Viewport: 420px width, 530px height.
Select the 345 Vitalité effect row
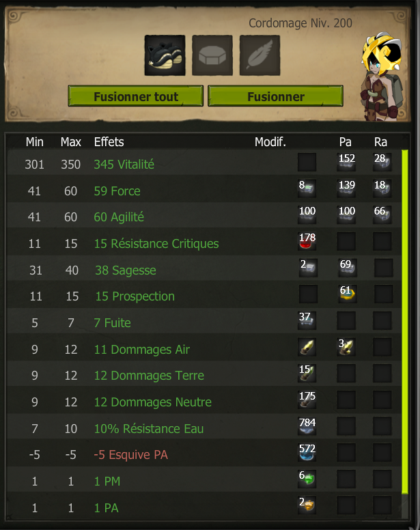(x=204, y=163)
